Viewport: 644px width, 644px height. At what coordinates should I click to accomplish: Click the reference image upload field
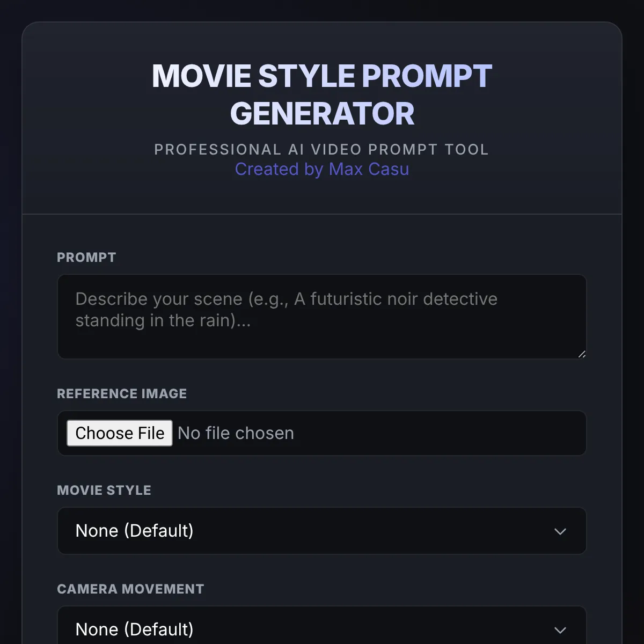tap(322, 433)
